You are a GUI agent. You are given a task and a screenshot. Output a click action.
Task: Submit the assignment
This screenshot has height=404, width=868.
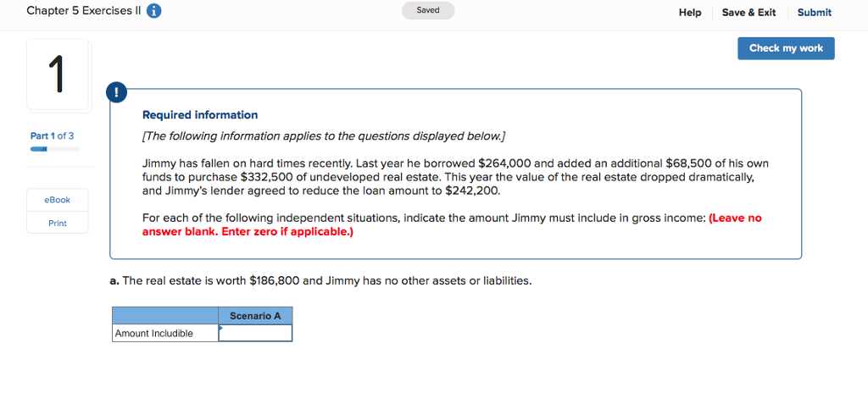814,13
